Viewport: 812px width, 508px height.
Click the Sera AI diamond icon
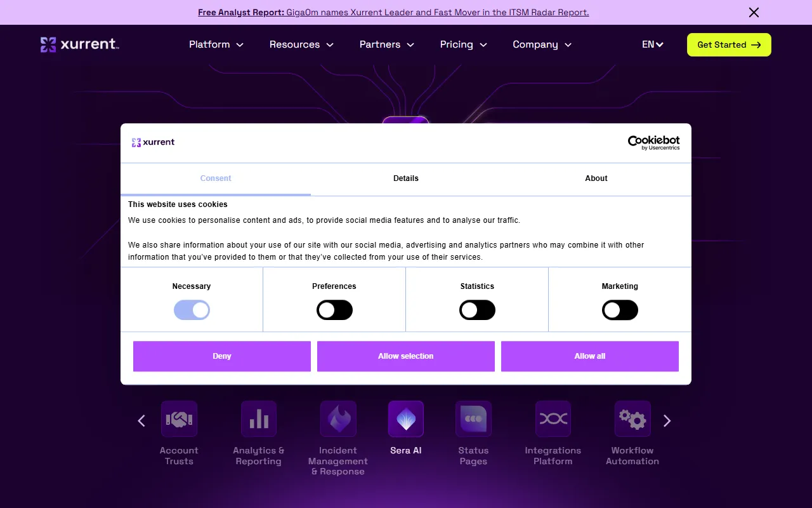pyautogui.click(x=406, y=419)
